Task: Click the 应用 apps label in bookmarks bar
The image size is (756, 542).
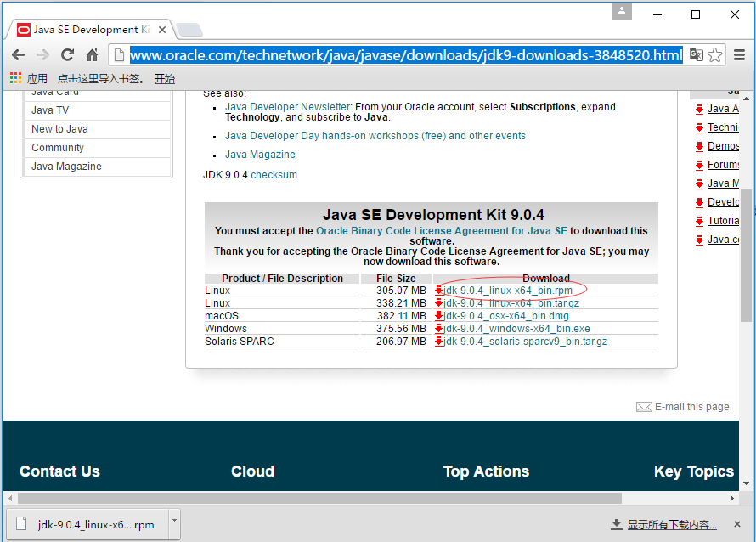Action: pyautogui.click(x=37, y=79)
